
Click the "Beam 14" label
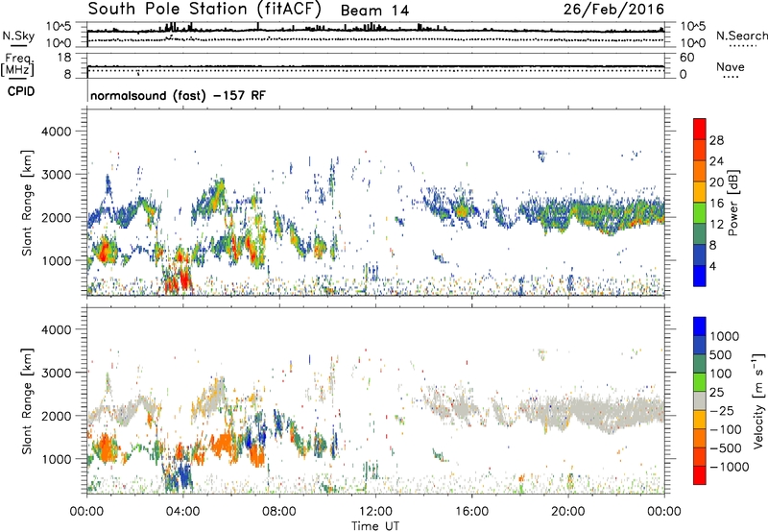tap(374, 11)
